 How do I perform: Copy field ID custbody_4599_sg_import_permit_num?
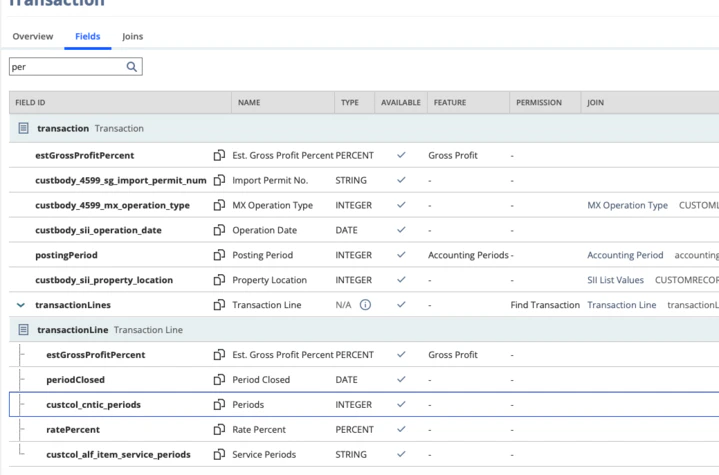click(219, 180)
